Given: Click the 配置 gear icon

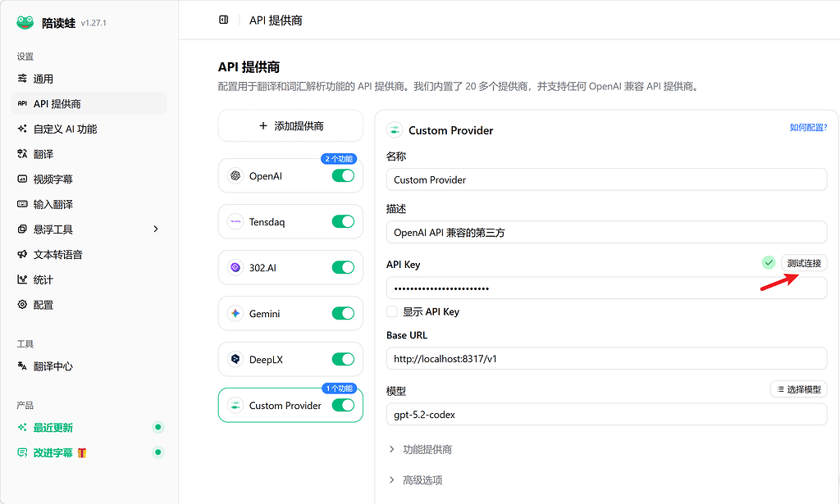Looking at the screenshot, I should tap(22, 304).
